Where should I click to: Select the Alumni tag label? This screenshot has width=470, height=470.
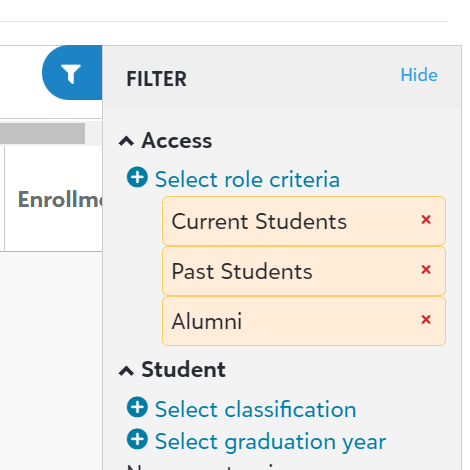207,321
